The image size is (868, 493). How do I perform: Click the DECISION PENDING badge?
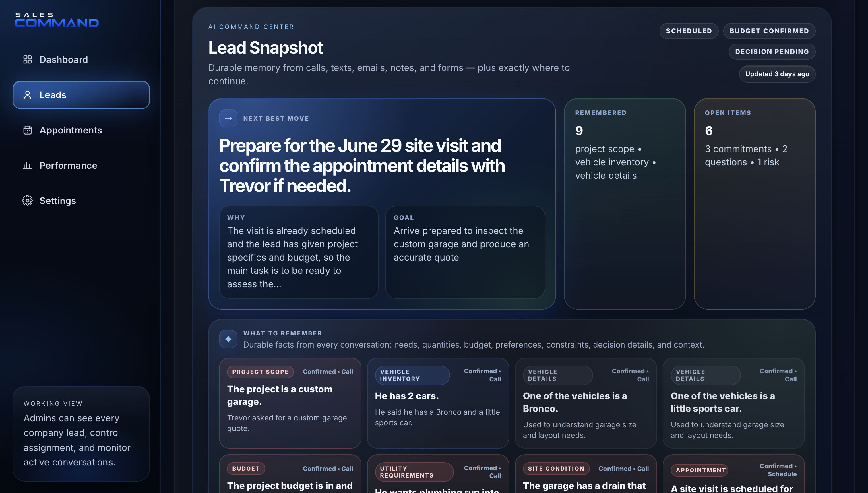click(x=772, y=51)
